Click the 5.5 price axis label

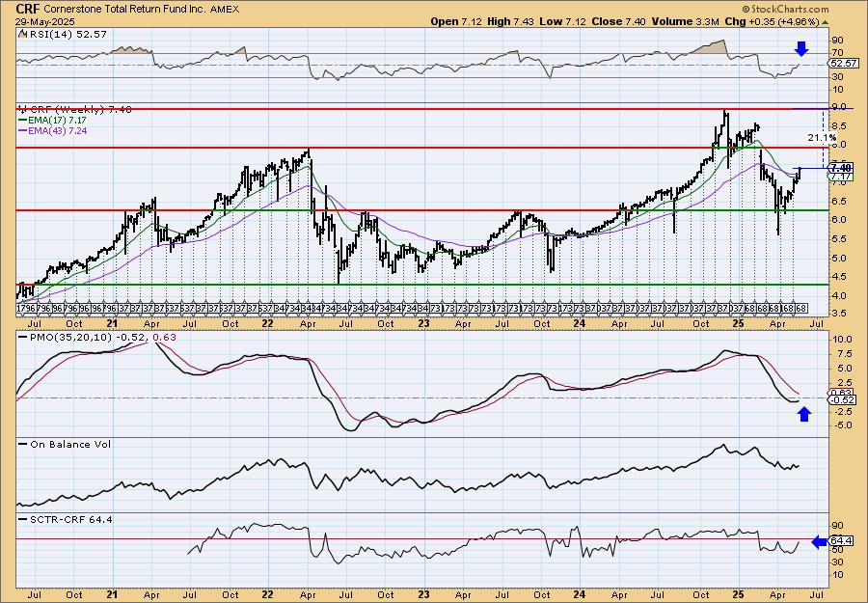tap(839, 239)
